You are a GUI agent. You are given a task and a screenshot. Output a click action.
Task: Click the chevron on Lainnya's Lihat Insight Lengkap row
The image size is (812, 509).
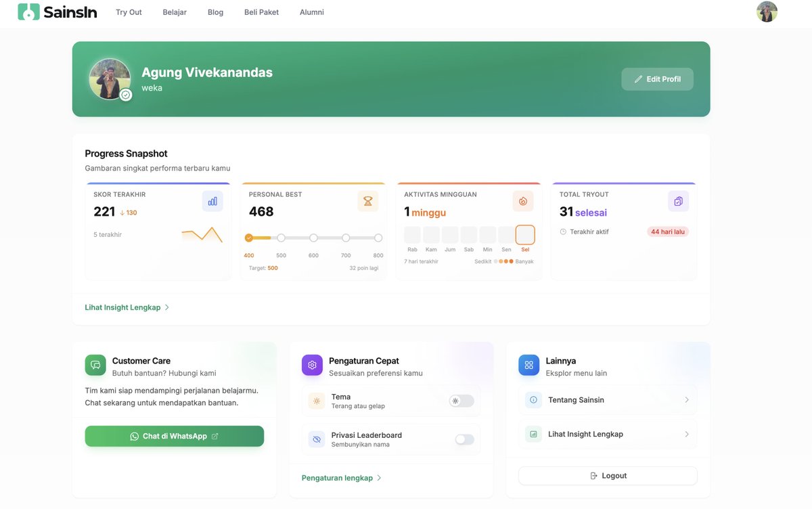click(x=686, y=434)
